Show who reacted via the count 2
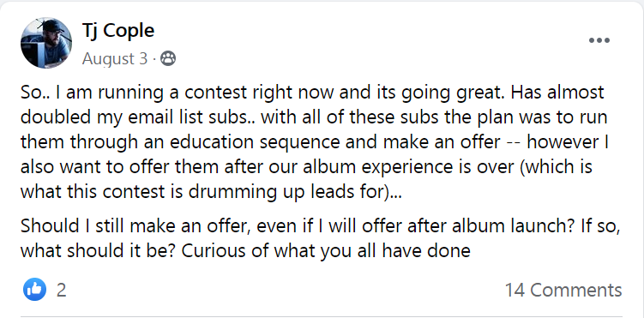The image size is (644, 318). (x=61, y=291)
